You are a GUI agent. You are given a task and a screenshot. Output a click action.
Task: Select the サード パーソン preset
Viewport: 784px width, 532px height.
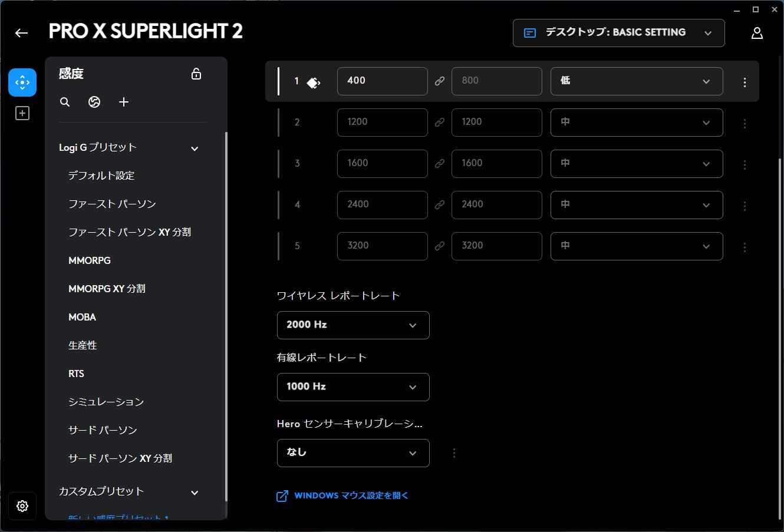(x=103, y=430)
